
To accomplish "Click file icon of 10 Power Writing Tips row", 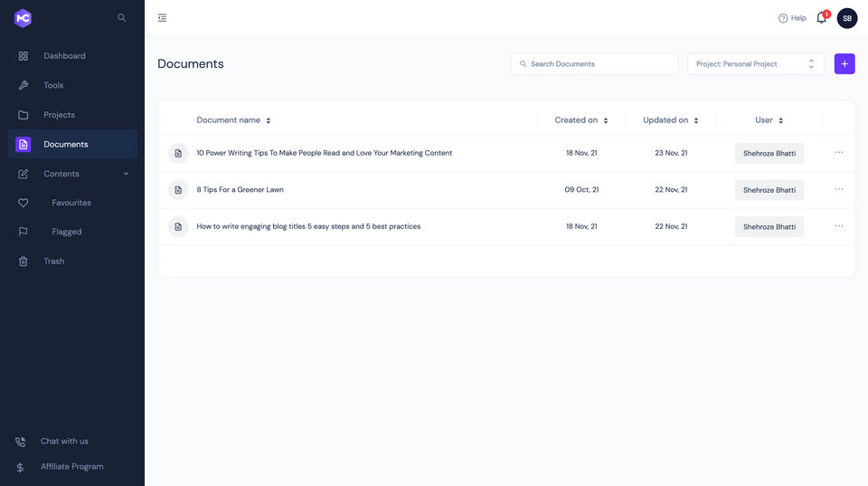I will point(178,153).
